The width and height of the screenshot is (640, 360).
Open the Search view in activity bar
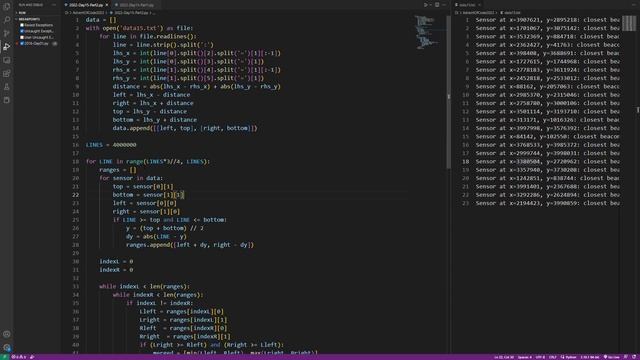7,20
